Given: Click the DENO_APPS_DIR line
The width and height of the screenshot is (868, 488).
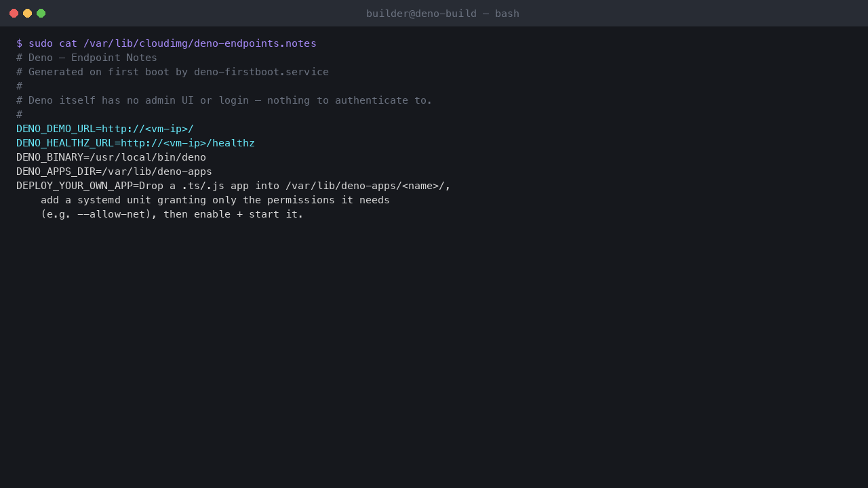Looking at the screenshot, I should [x=114, y=171].
